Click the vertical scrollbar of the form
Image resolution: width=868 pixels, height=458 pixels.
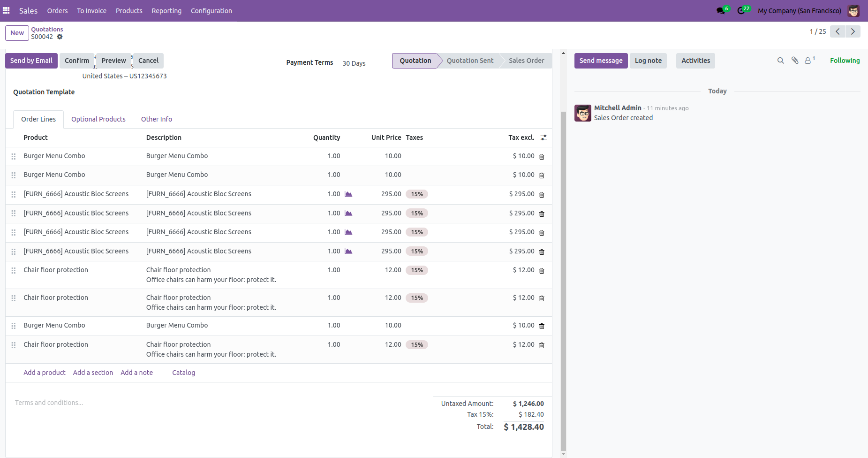point(563,282)
